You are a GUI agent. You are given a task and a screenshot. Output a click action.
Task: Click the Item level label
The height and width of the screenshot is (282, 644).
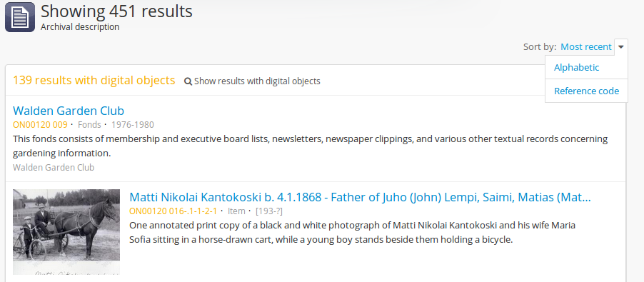236,211
